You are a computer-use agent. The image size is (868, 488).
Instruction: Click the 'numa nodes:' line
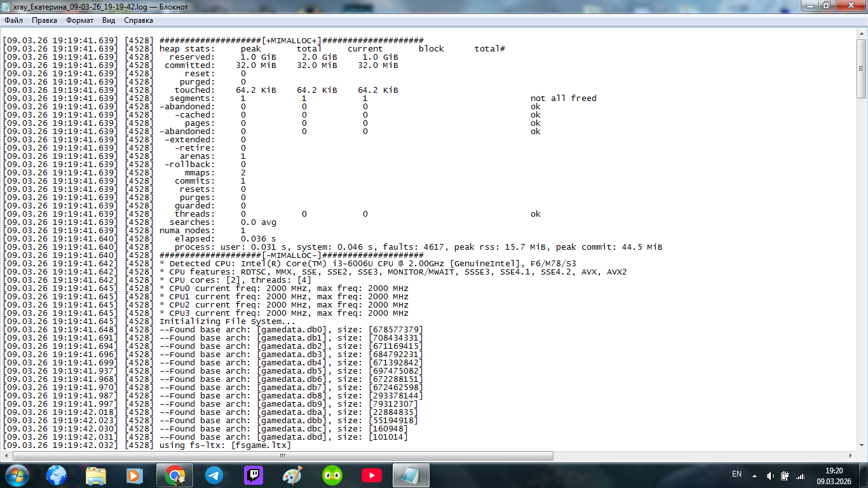tap(125, 230)
